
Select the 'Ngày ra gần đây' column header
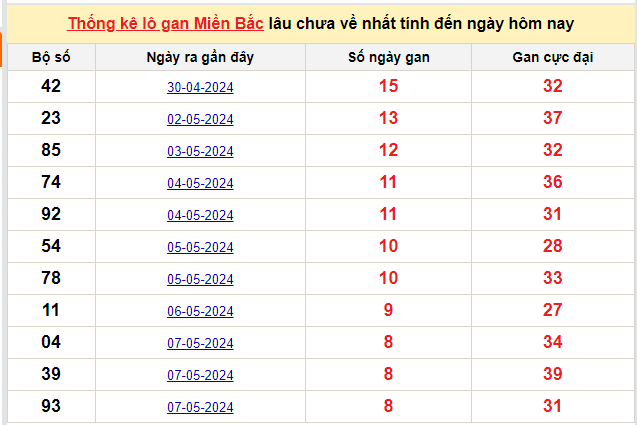pos(200,57)
